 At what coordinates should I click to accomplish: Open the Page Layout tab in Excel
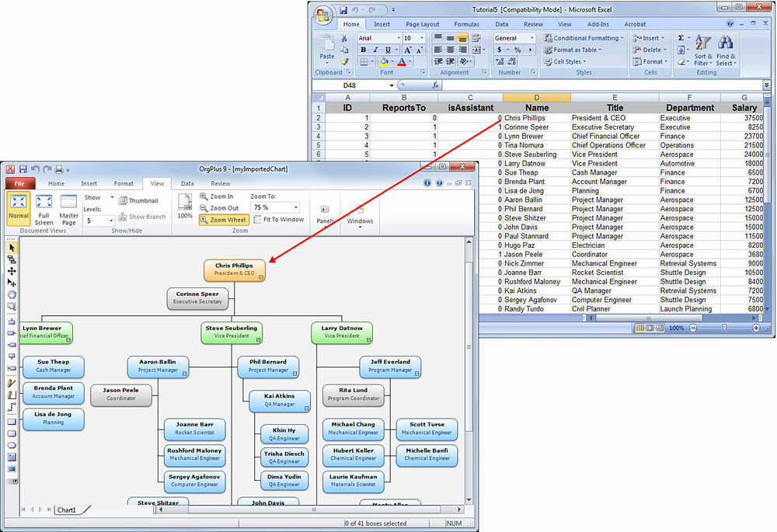tap(422, 24)
